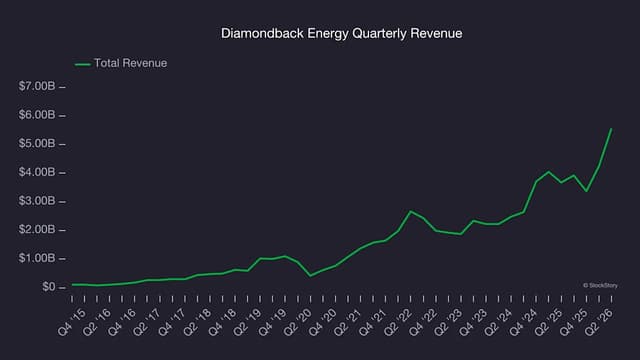
Task: Click the Q2 '26 x-axis label
Action: coord(599,322)
